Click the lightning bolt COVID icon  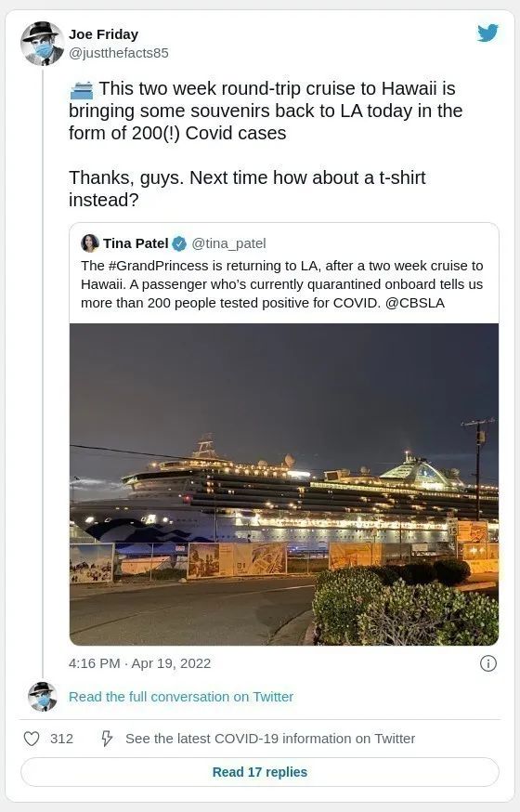[107, 739]
